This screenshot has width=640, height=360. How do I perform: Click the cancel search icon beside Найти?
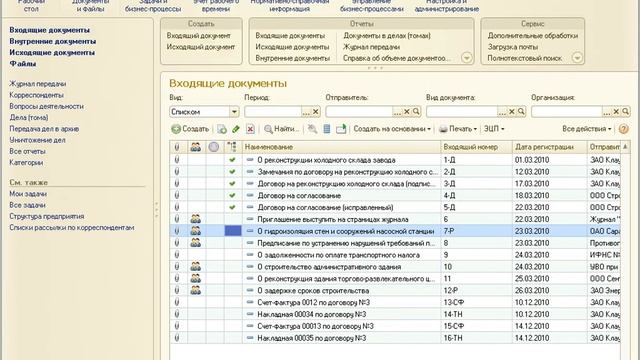click(x=312, y=129)
